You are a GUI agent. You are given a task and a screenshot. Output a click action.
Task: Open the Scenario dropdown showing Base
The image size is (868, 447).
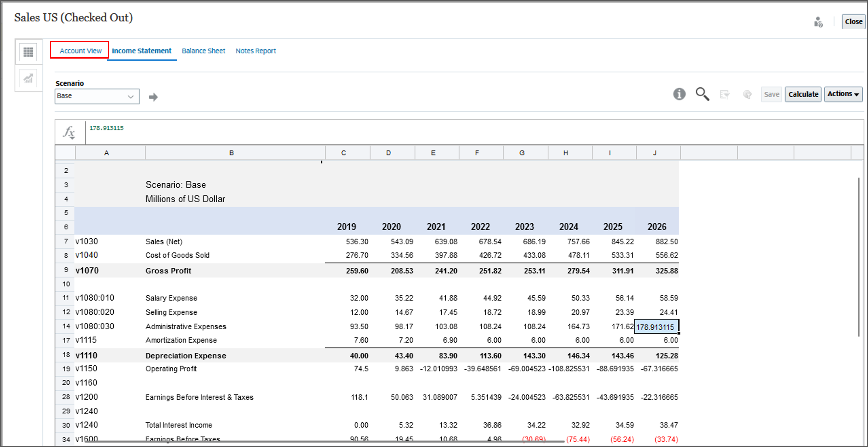97,96
